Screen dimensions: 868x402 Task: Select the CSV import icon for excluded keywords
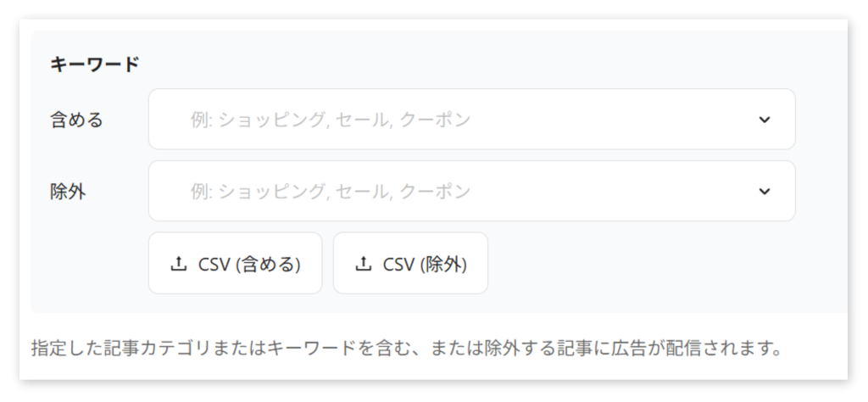click(363, 264)
